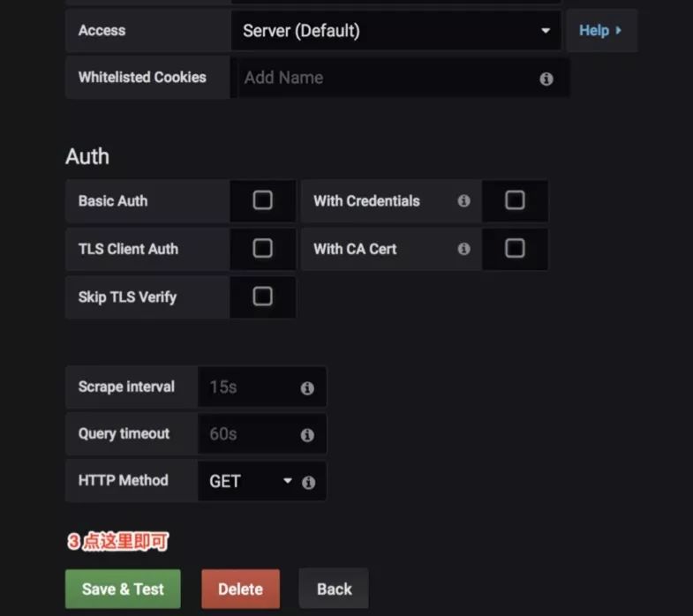Enable the With Credentials checkbox
Screen dimensions: 693x616
[x=515, y=200]
